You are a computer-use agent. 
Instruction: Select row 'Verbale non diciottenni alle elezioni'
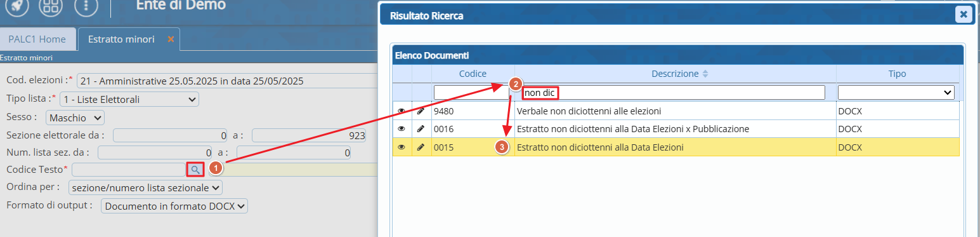pyautogui.click(x=676, y=111)
